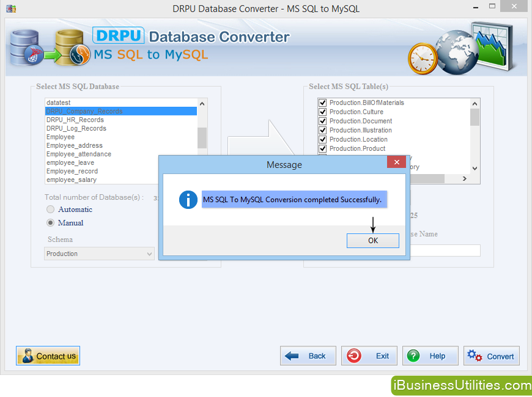Image resolution: width=532 pixels, height=397 pixels.
Task: Select DRPU_HR_Records database
Action: pos(121,120)
